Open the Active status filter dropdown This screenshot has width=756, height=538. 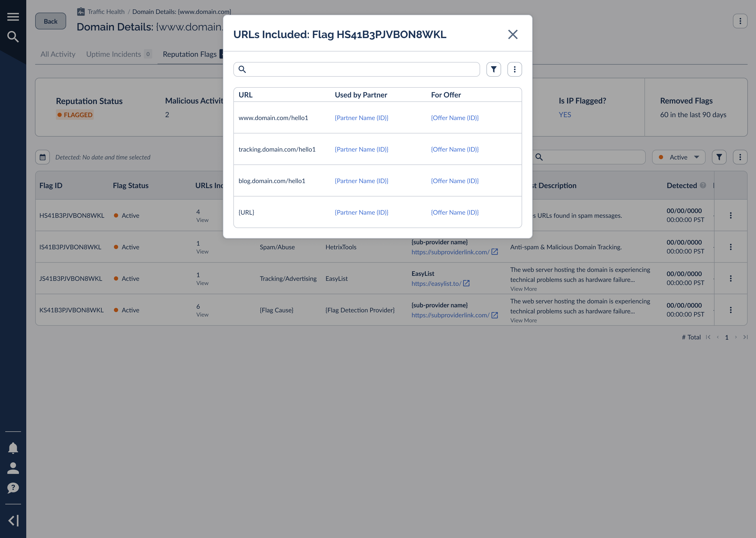pos(679,157)
